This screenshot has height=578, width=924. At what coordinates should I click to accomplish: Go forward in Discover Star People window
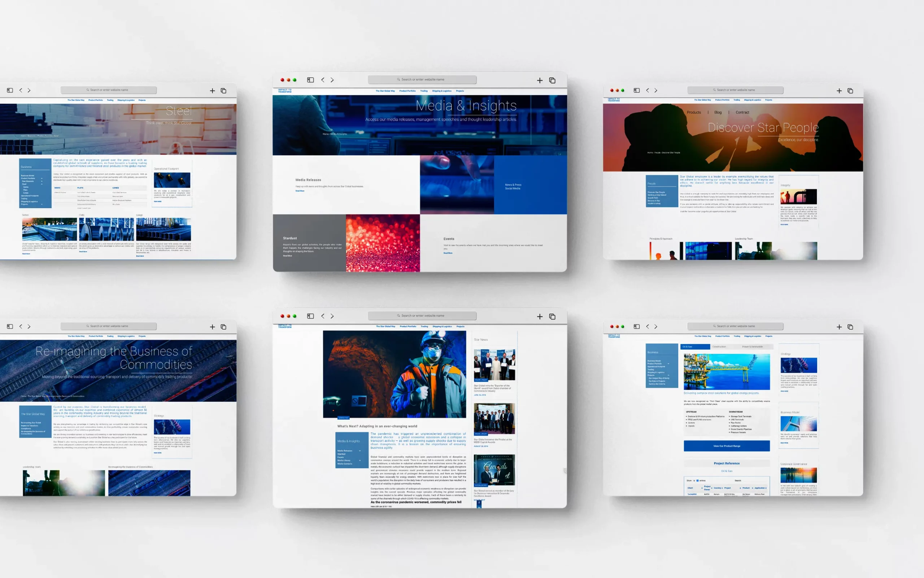[656, 90]
